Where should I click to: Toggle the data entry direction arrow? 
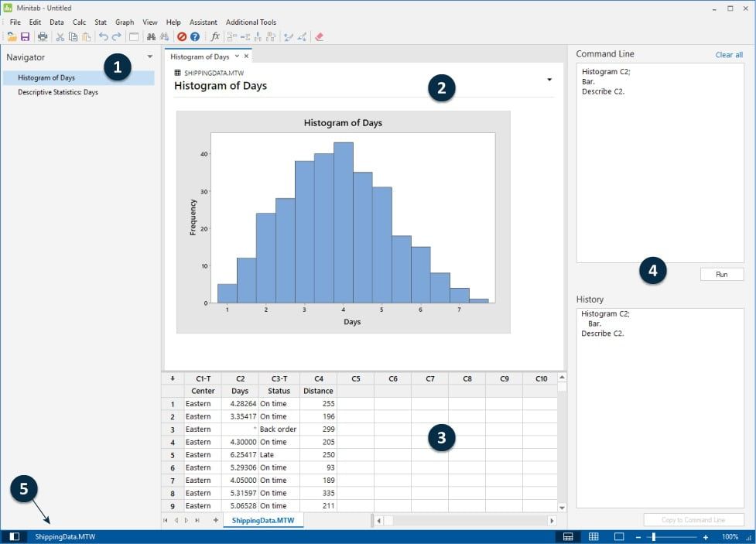coord(172,378)
